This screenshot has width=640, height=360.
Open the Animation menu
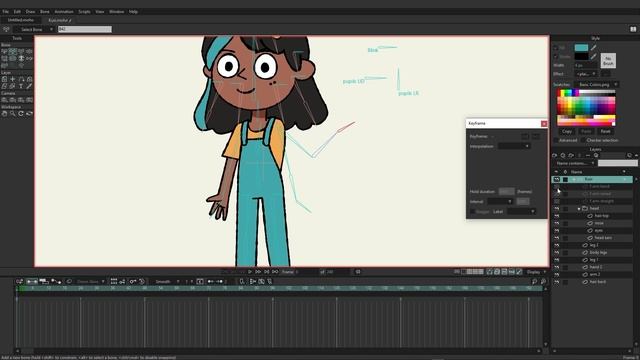coord(64,12)
